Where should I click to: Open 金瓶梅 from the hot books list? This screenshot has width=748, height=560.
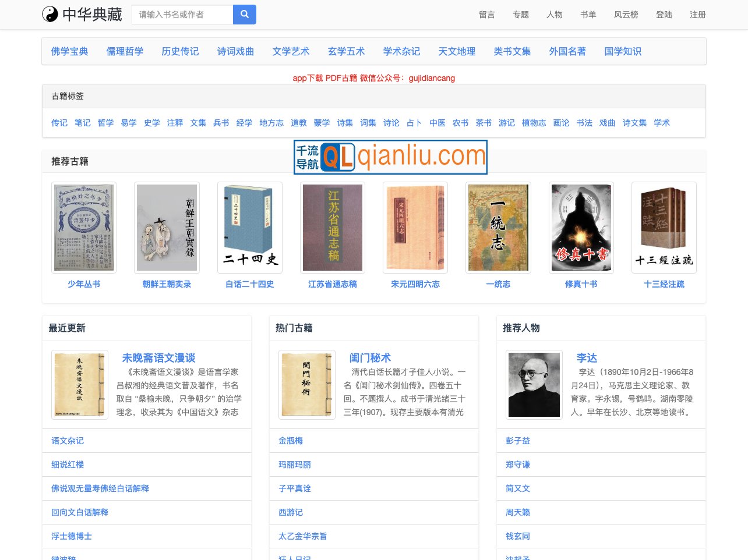click(x=291, y=441)
